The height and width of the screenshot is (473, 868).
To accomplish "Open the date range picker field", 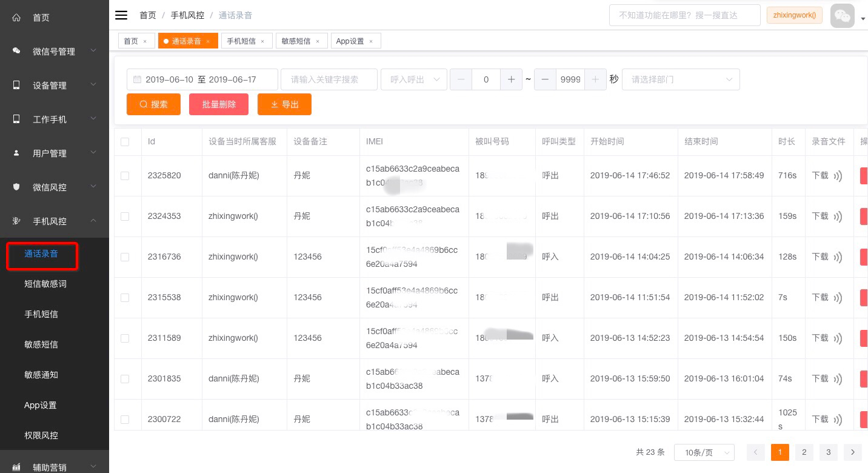I will click(202, 79).
